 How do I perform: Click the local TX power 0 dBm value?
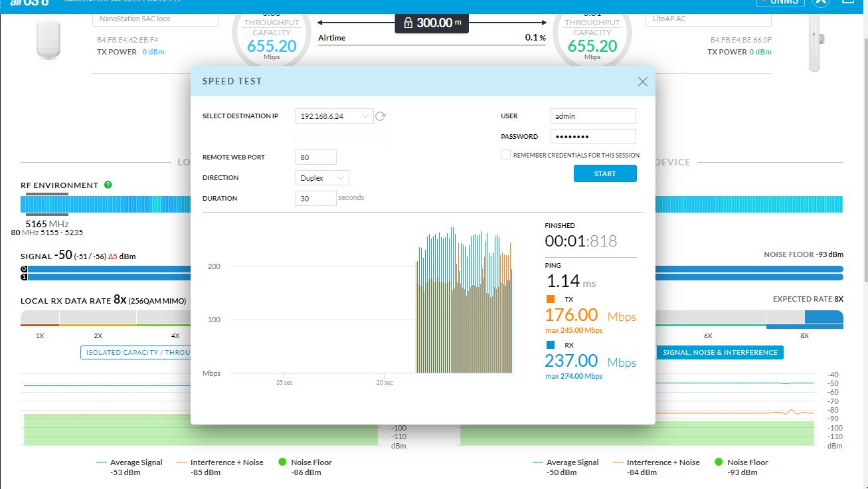(153, 52)
